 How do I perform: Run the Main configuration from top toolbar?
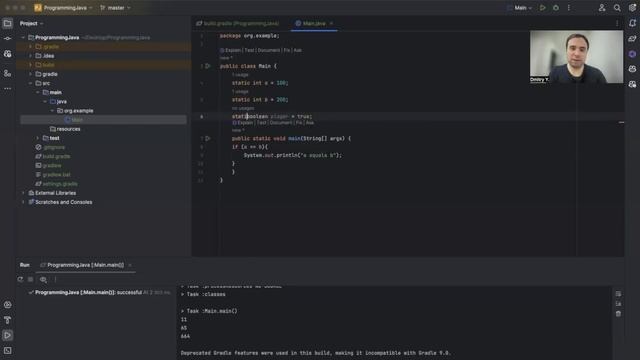click(542, 8)
